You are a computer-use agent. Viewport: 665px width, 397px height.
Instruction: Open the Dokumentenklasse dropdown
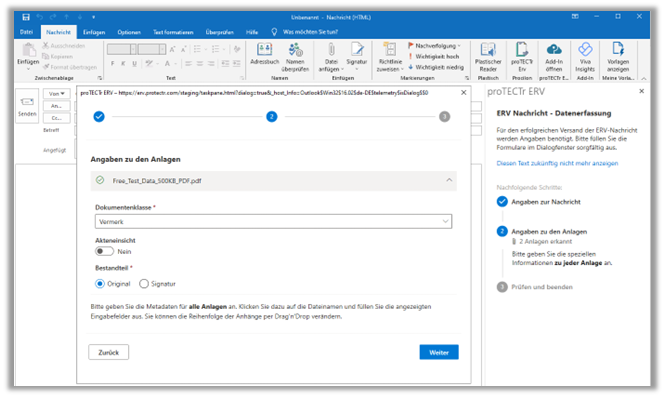coord(274,221)
